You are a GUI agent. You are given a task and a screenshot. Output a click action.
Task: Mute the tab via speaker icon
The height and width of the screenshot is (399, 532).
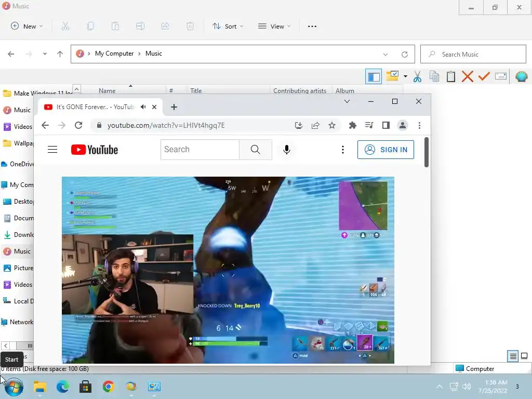(143, 107)
